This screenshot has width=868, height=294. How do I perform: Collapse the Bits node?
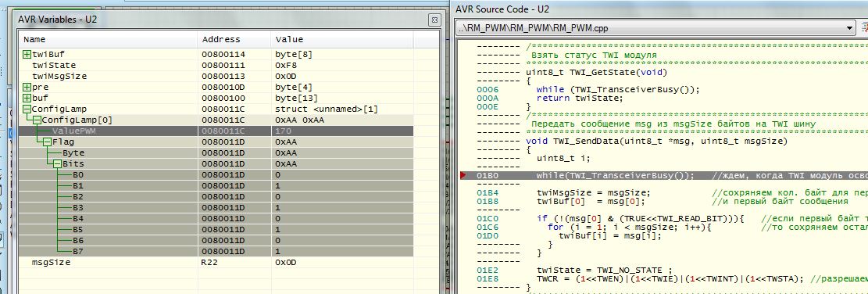57,164
